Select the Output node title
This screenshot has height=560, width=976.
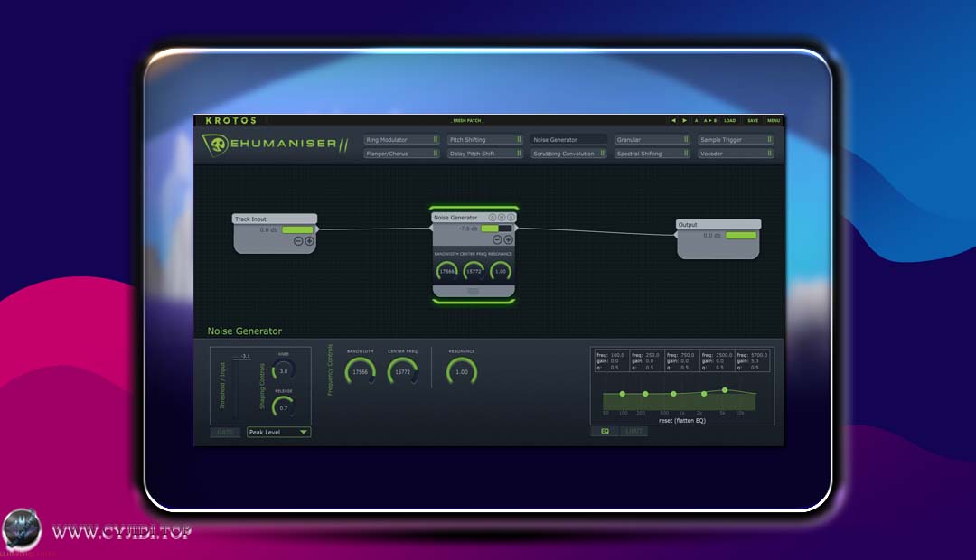[x=718, y=225]
